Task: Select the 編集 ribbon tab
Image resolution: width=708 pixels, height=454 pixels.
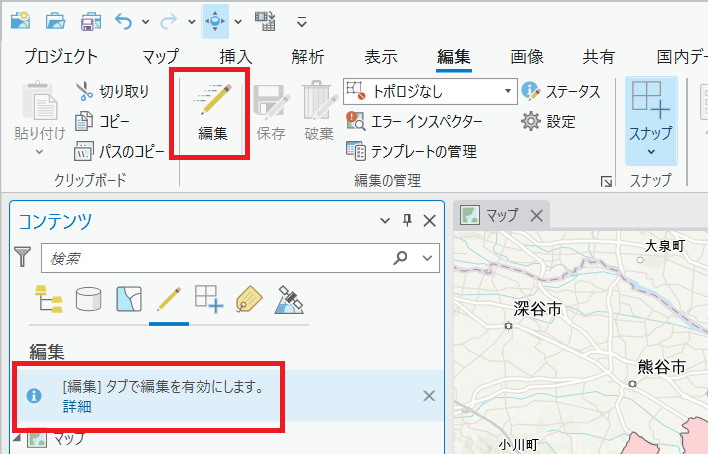Action: click(x=454, y=57)
